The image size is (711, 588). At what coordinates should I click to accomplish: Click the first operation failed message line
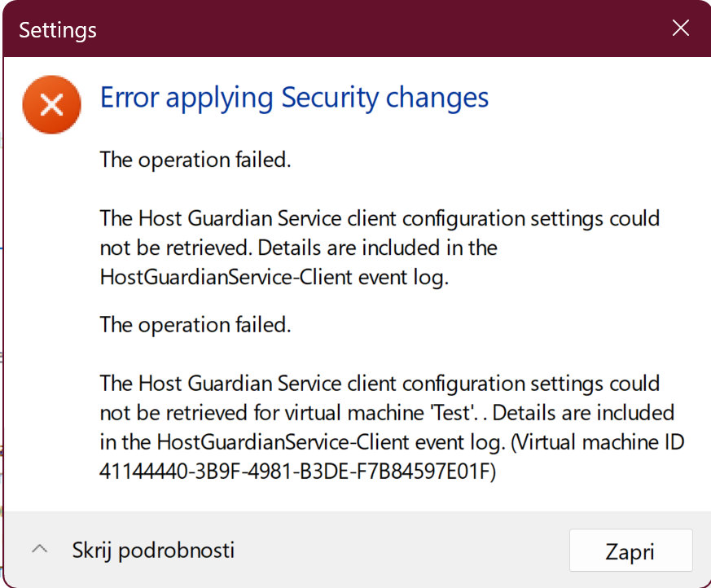click(195, 160)
